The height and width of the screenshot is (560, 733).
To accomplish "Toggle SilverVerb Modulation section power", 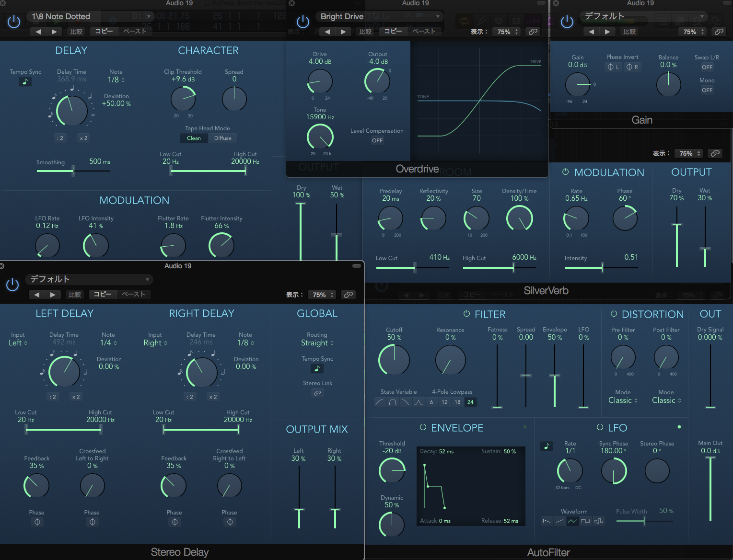I will coord(565,172).
